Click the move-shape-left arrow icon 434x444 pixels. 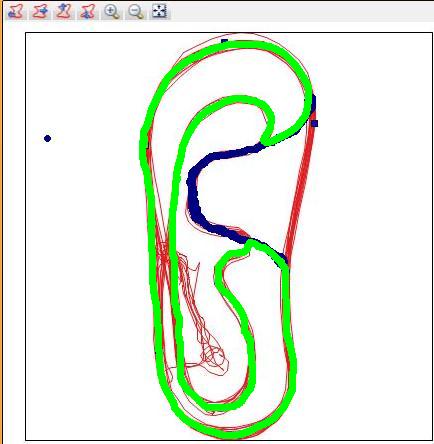(x=16, y=11)
